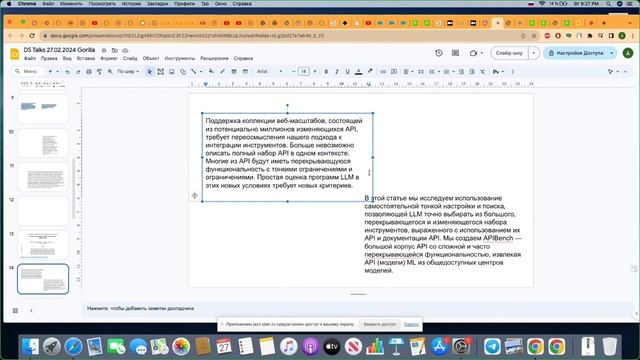Open the text color picker
640x360 pixels.
(x=358, y=71)
